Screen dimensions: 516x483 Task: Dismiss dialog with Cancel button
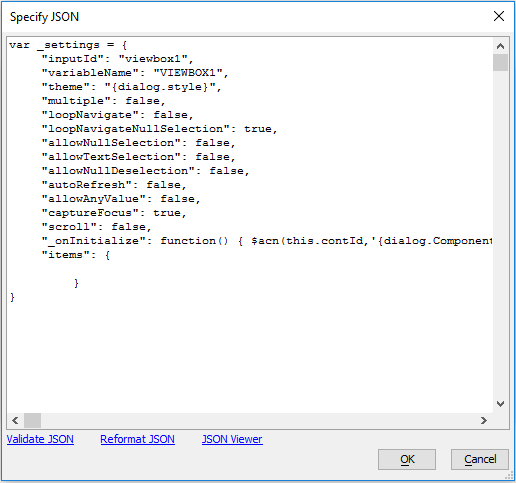(x=480, y=459)
